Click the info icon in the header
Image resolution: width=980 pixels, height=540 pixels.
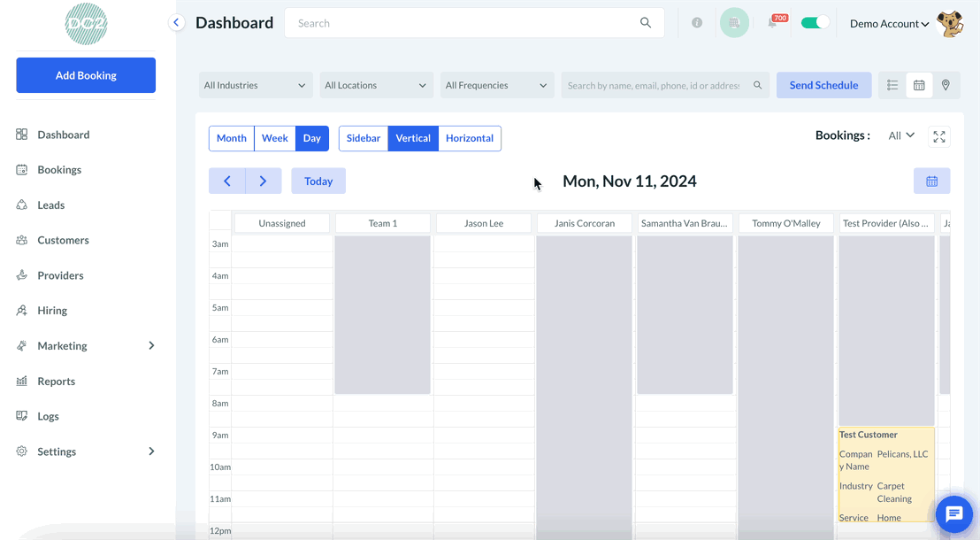697,22
